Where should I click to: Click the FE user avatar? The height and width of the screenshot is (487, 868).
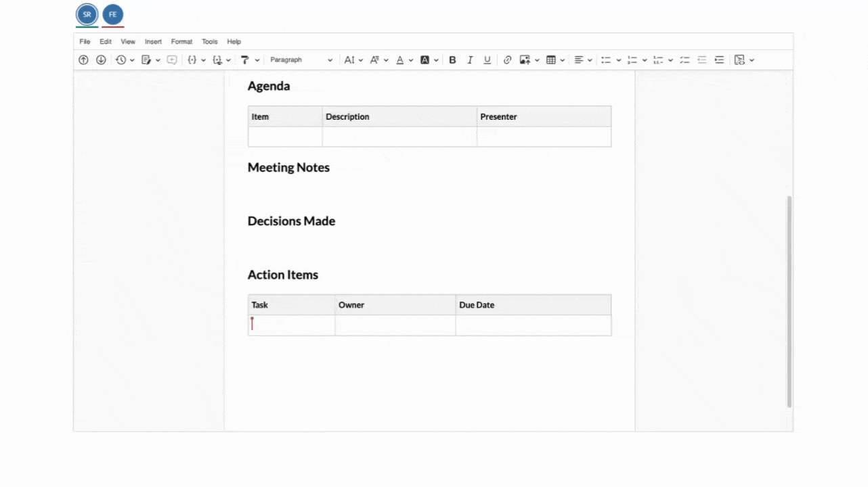point(113,14)
